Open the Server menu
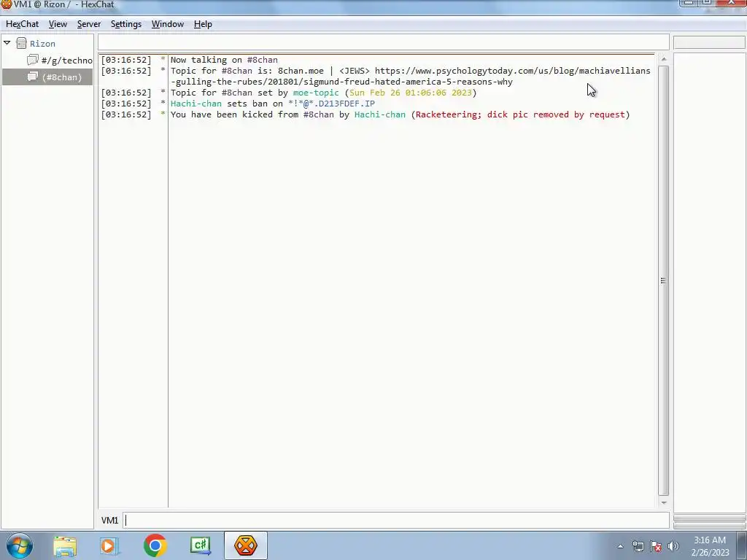This screenshot has width=747, height=560. click(x=88, y=24)
